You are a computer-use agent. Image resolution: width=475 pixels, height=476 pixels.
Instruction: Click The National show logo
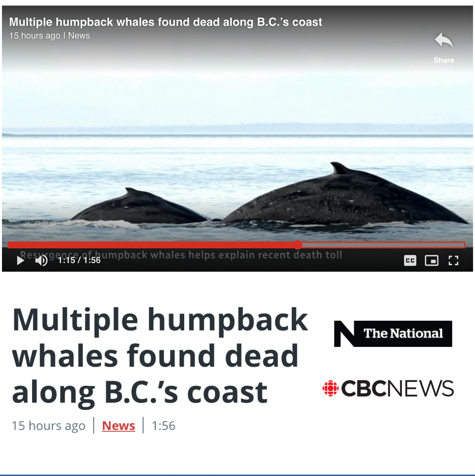pyautogui.click(x=393, y=334)
